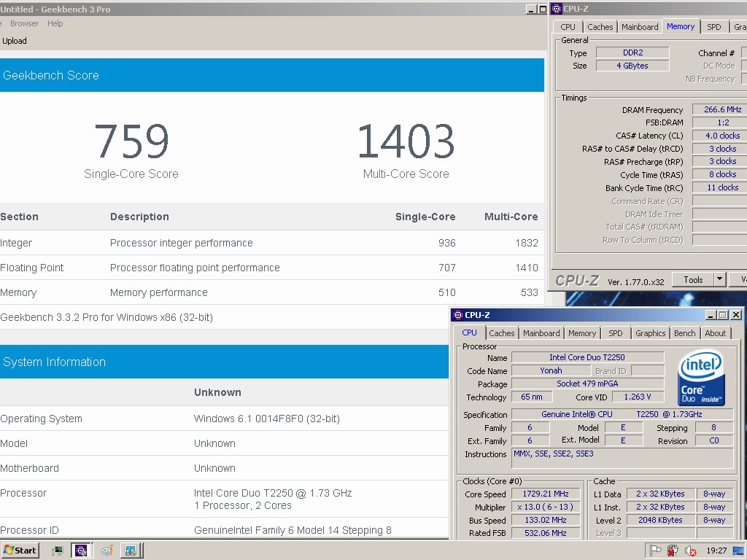747x560 pixels.
Task: Switch to the Graphics tab in the lower CPU-Z window
Action: pos(650,333)
